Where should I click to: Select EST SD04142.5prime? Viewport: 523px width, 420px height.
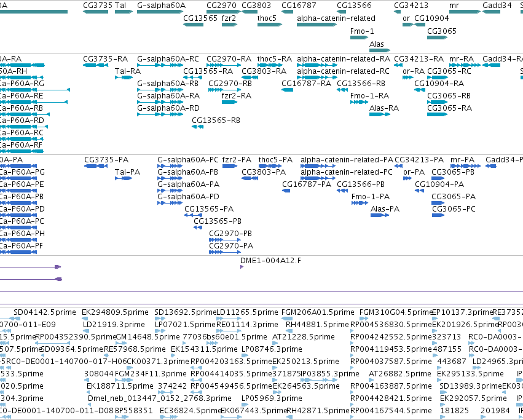point(44,312)
